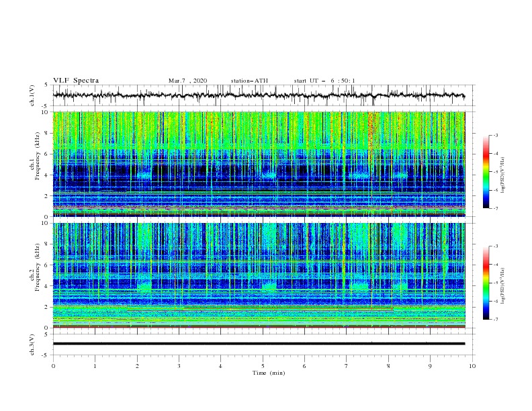Click time axis tick label "1"

point(95,366)
